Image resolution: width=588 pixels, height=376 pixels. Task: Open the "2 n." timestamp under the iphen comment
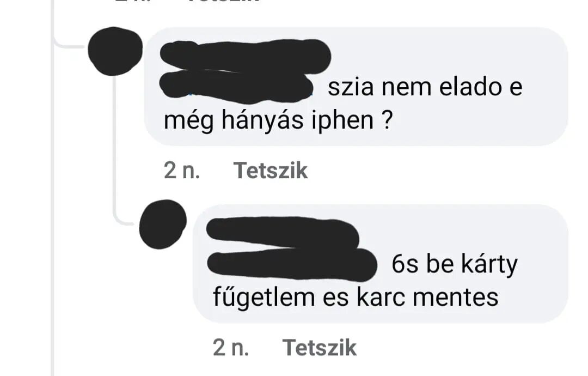(182, 171)
